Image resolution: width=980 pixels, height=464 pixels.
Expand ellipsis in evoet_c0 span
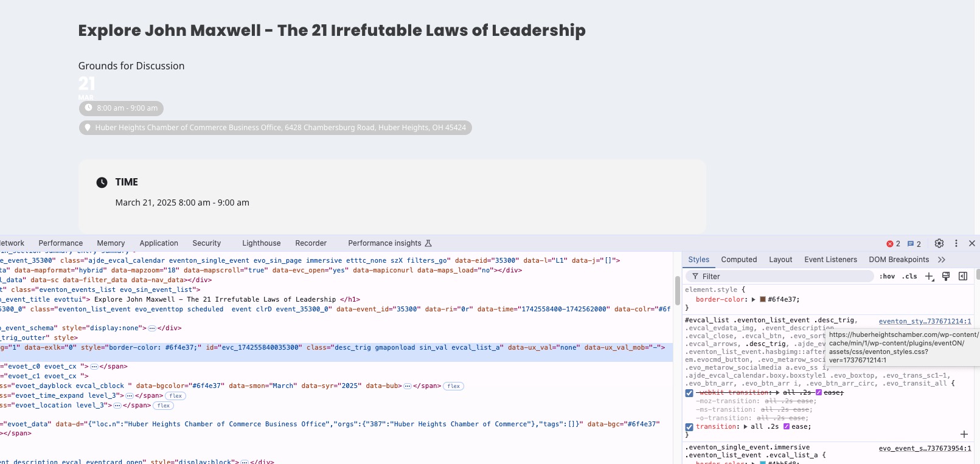(94, 367)
